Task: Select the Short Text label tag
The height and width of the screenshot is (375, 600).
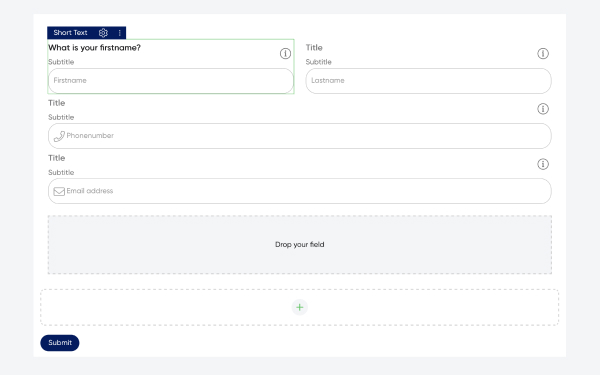Action: [x=70, y=33]
